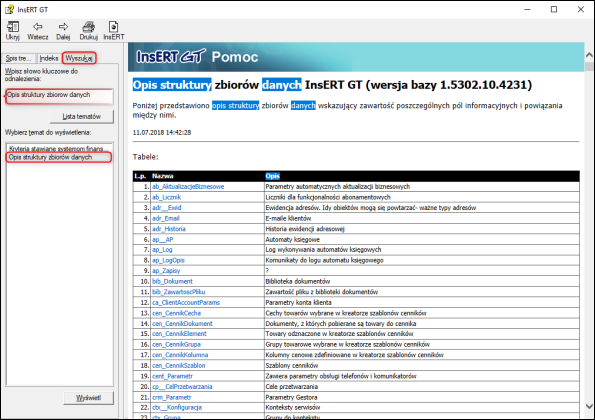Open link bib_ZawartoscPliku

pos(178,292)
